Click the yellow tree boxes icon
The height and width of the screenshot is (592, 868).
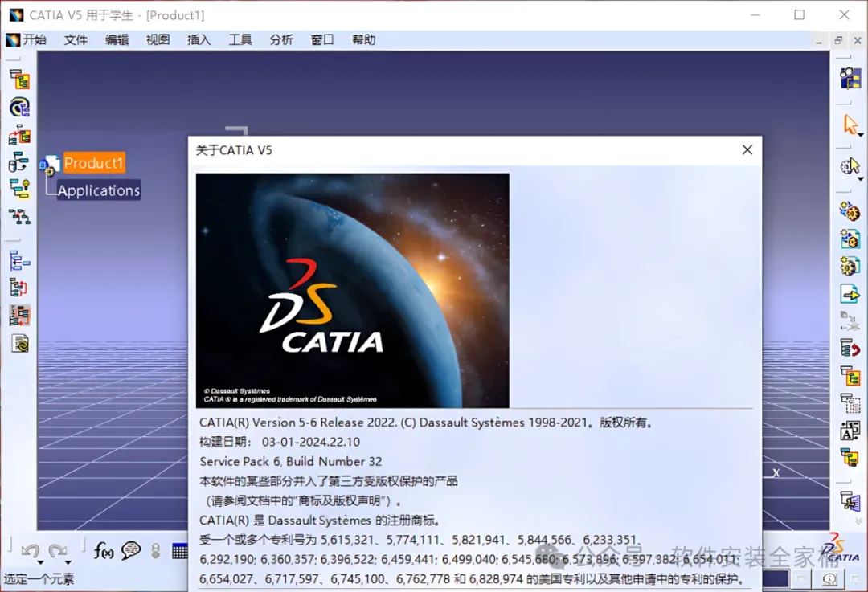(x=850, y=458)
